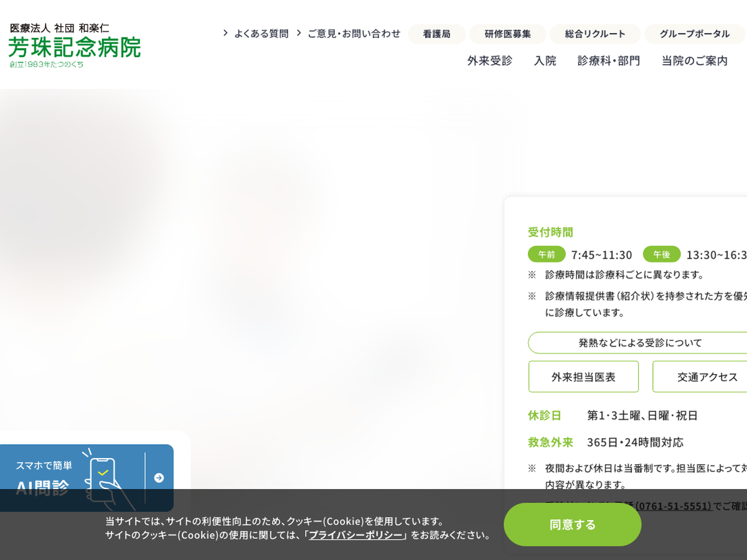Select the 看護局 pill button
This screenshot has height=560, width=747.
point(436,34)
